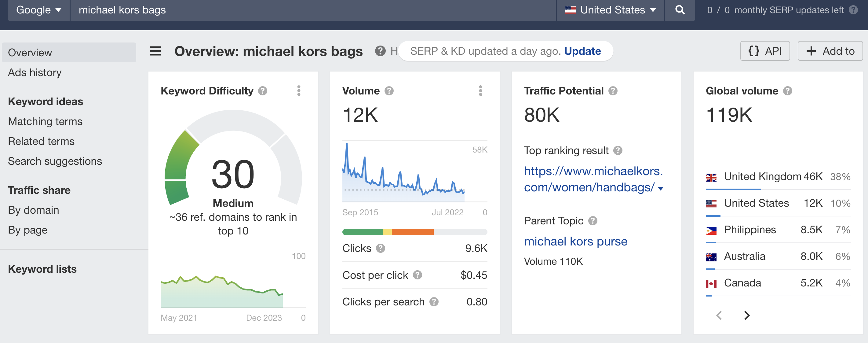
Task: Open the Google search engine dropdown
Action: point(39,10)
